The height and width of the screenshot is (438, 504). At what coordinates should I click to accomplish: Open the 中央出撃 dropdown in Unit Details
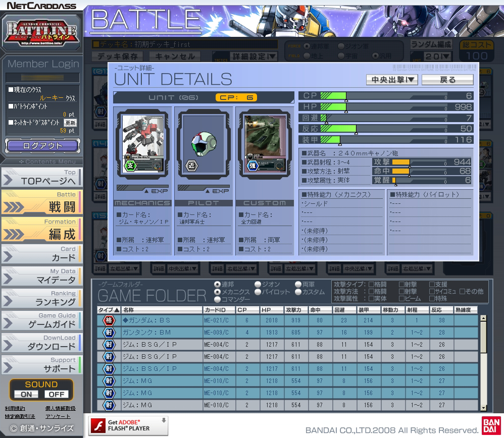pyautogui.click(x=392, y=80)
